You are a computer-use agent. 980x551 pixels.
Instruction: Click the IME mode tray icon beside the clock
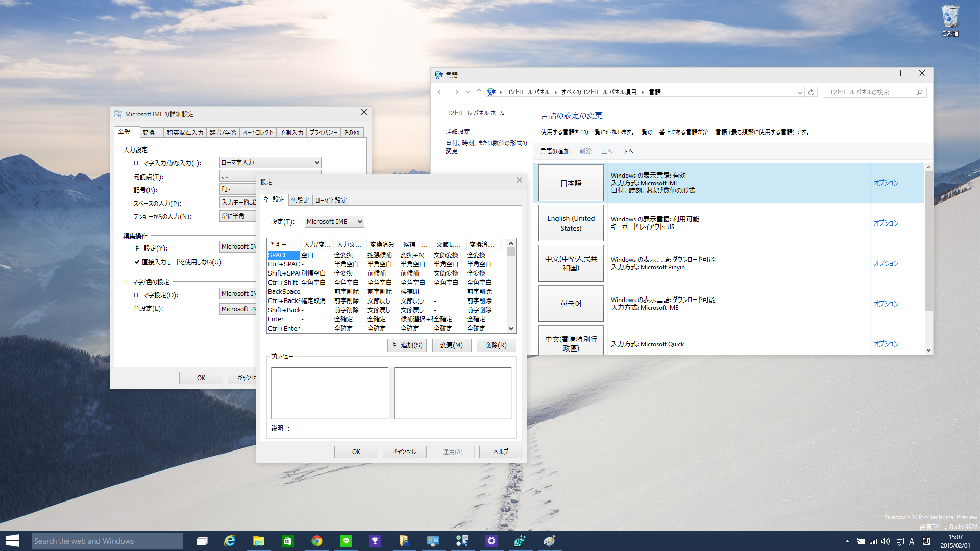(x=926, y=541)
